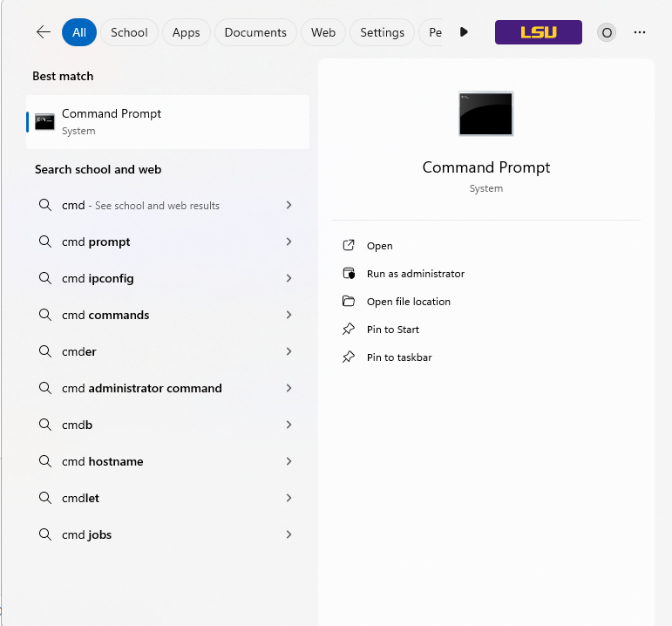Switch to the Documents filter tab

pyautogui.click(x=255, y=32)
